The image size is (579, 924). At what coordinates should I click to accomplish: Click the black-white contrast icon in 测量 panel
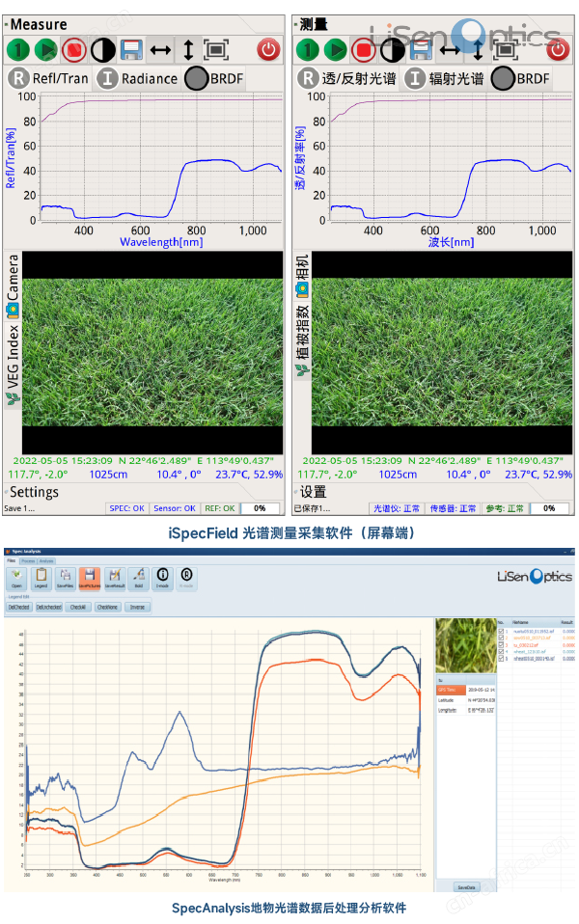393,50
